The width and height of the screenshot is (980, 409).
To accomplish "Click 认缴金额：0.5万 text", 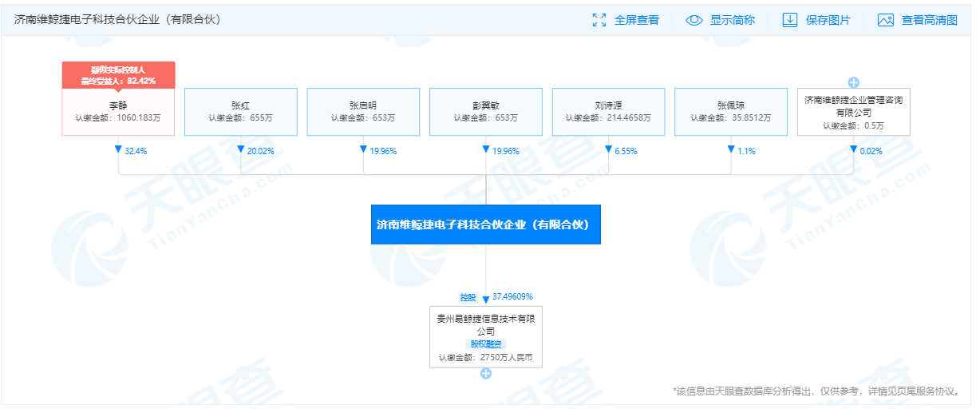I will click(x=853, y=125).
